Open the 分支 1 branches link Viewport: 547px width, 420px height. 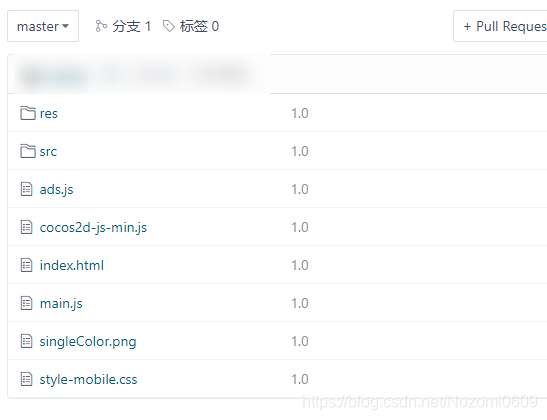point(132,26)
